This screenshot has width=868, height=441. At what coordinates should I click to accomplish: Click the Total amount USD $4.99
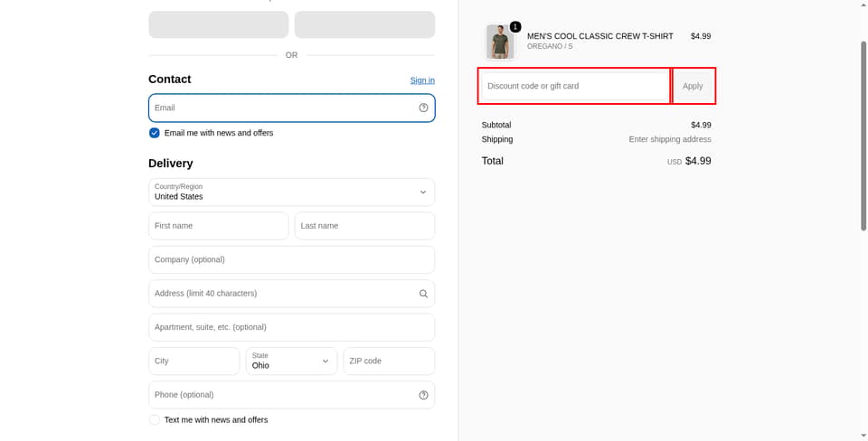(x=689, y=161)
